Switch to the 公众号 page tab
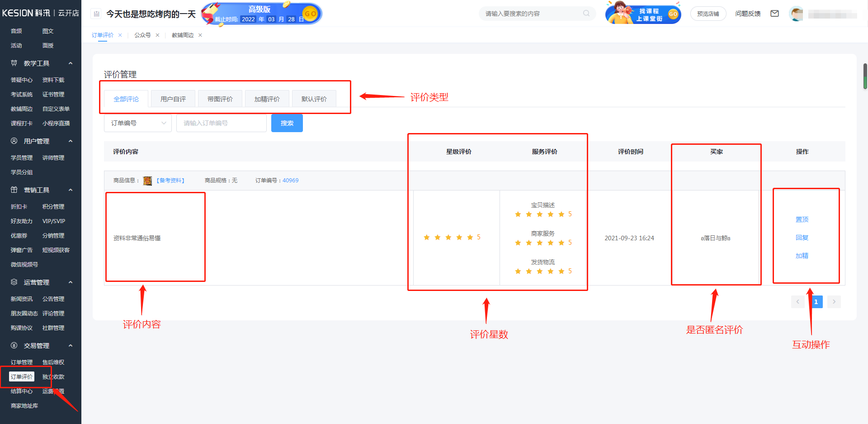The width and height of the screenshot is (868, 424). pyautogui.click(x=142, y=35)
